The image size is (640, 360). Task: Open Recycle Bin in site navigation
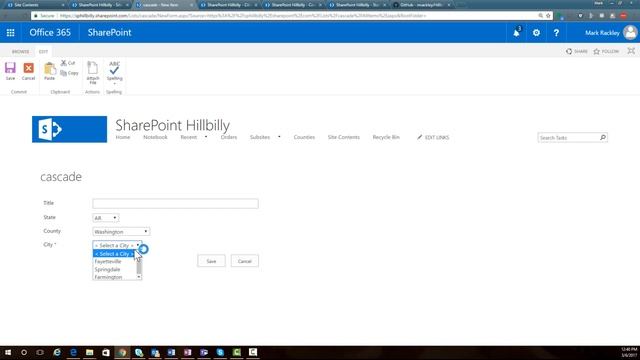coord(386,137)
